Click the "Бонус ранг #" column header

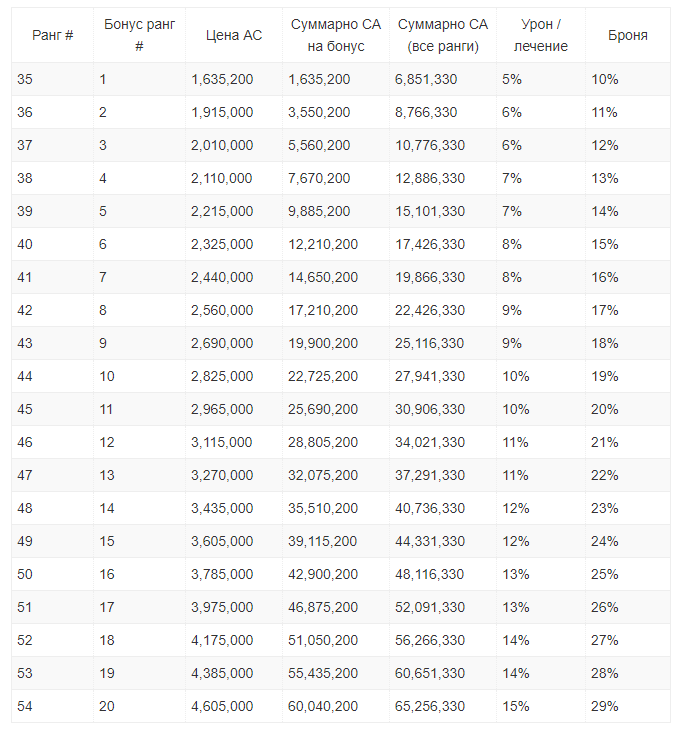(138, 35)
